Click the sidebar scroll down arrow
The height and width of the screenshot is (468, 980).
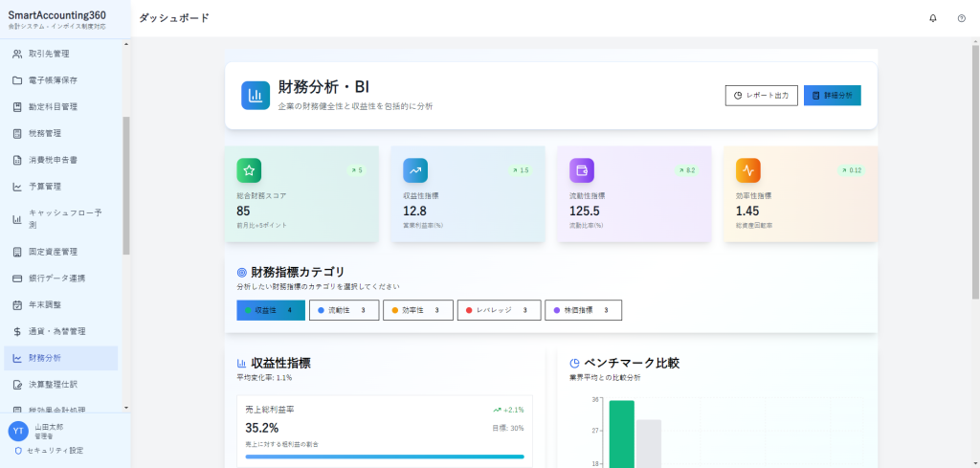click(x=126, y=408)
